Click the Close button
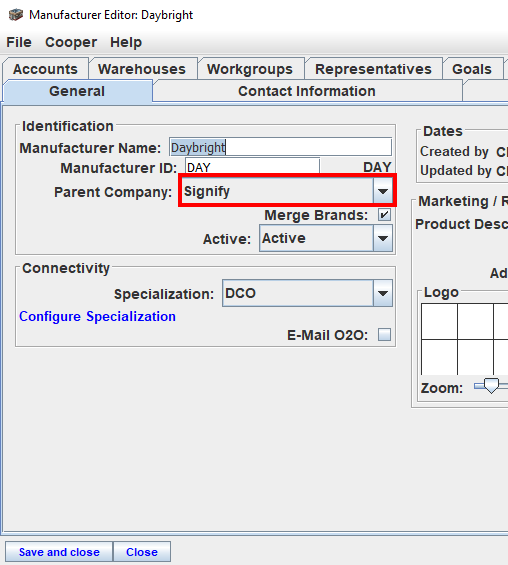 click(x=142, y=552)
